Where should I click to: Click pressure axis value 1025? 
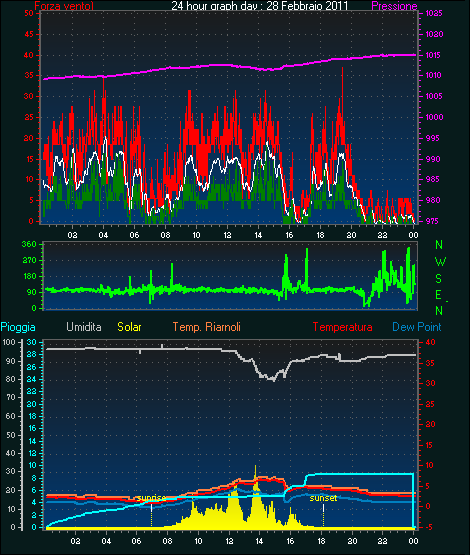tap(434, 13)
